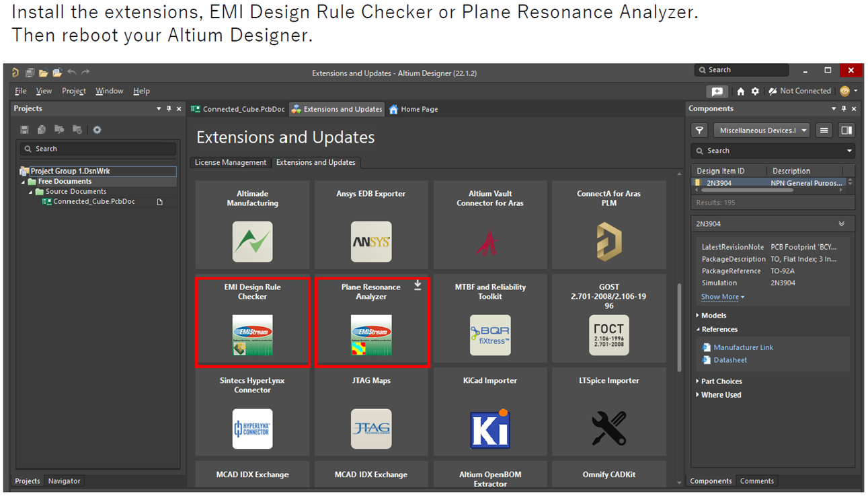Pin the Projects panel
This screenshot has width=868, height=496.
tap(169, 109)
